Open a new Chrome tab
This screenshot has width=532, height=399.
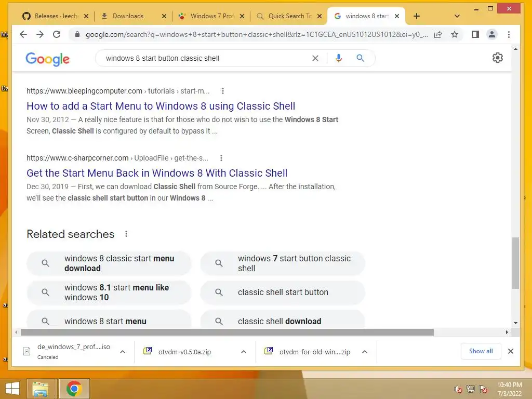tap(417, 16)
